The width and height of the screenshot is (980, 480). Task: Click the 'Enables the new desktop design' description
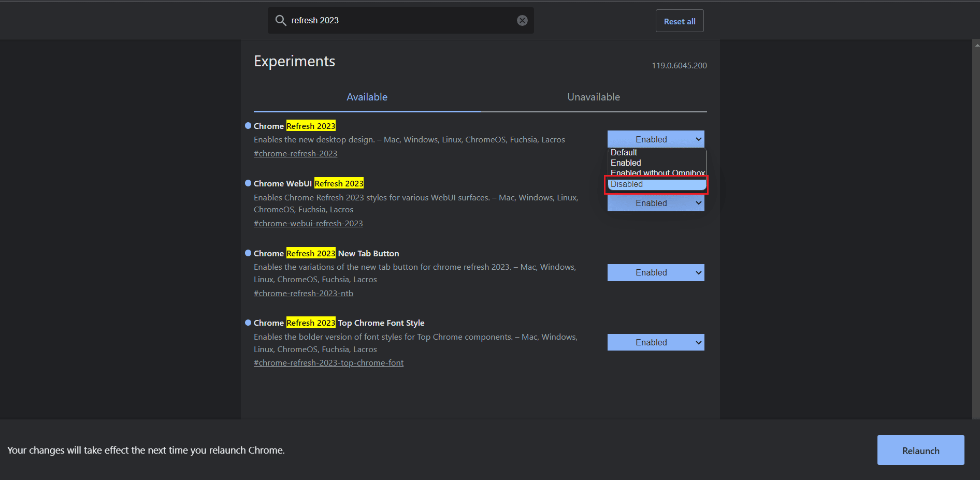409,140
